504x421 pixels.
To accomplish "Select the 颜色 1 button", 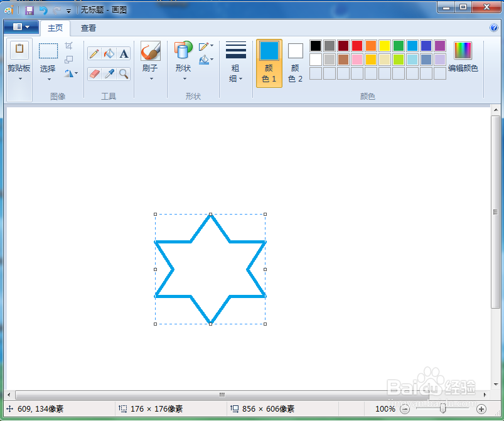I will pos(269,63).
